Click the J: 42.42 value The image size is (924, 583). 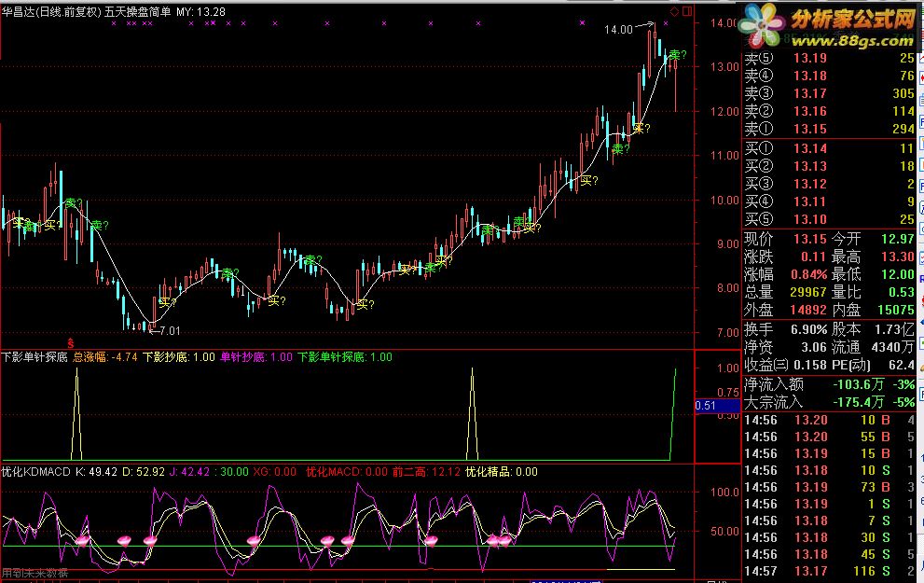190,472
